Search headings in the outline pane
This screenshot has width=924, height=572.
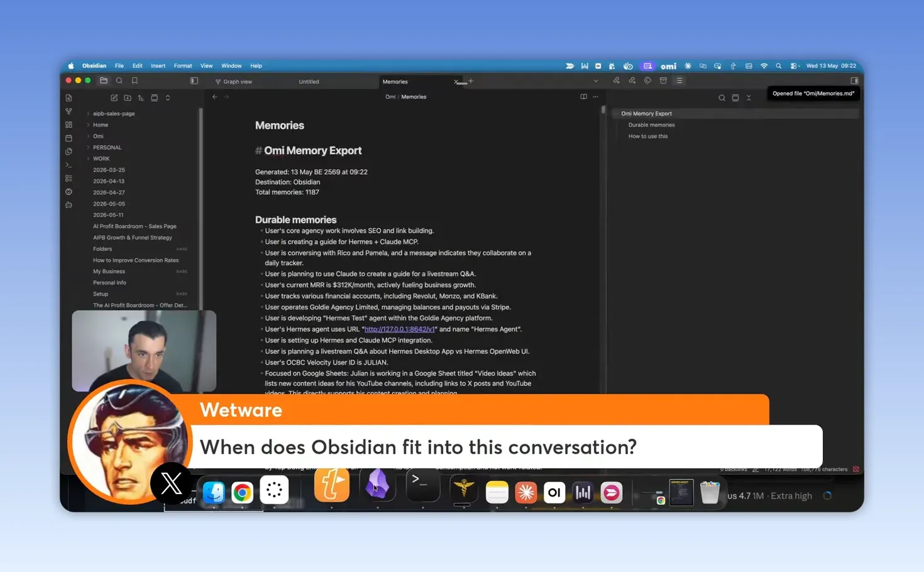point(722,98)
